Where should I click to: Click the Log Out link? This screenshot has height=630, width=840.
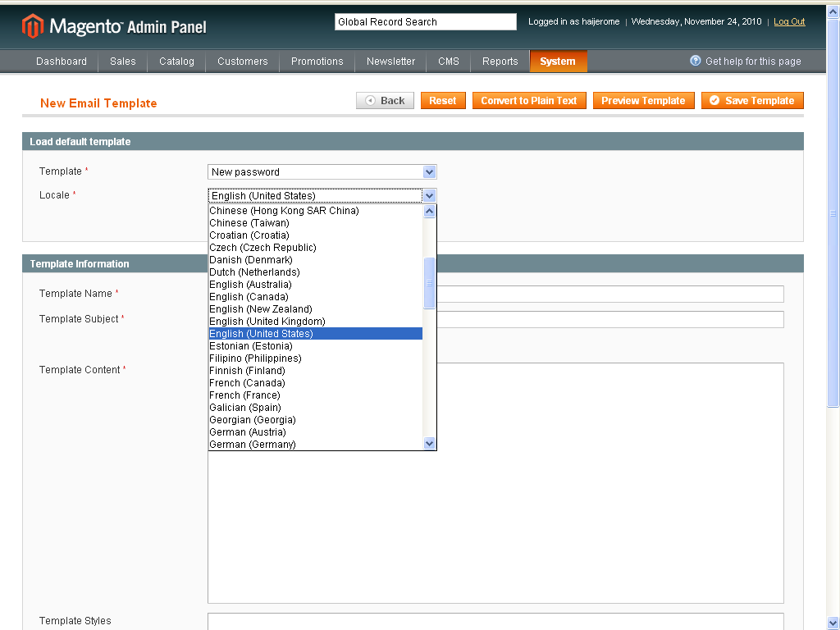(788, 21)
